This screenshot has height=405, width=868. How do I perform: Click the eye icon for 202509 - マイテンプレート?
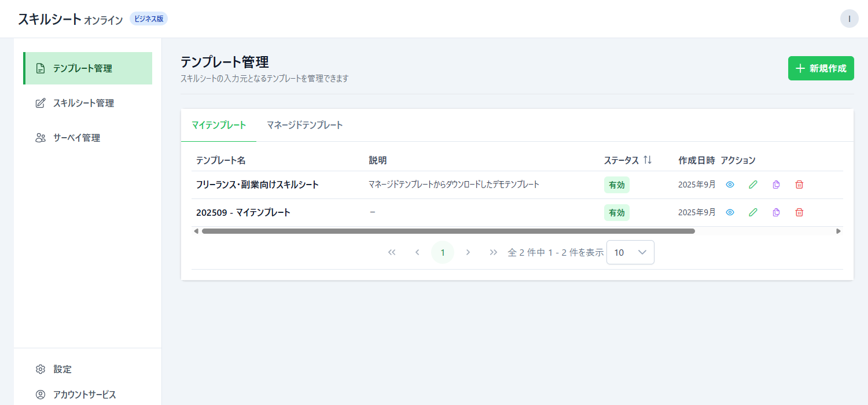(x=730, y=212)
